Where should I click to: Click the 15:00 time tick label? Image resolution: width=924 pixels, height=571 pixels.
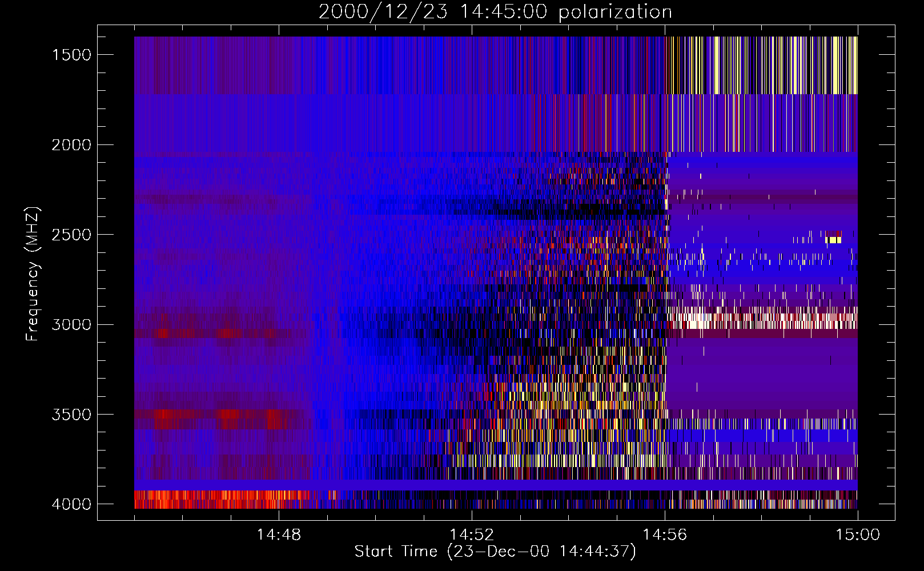[x=858, y=535]
